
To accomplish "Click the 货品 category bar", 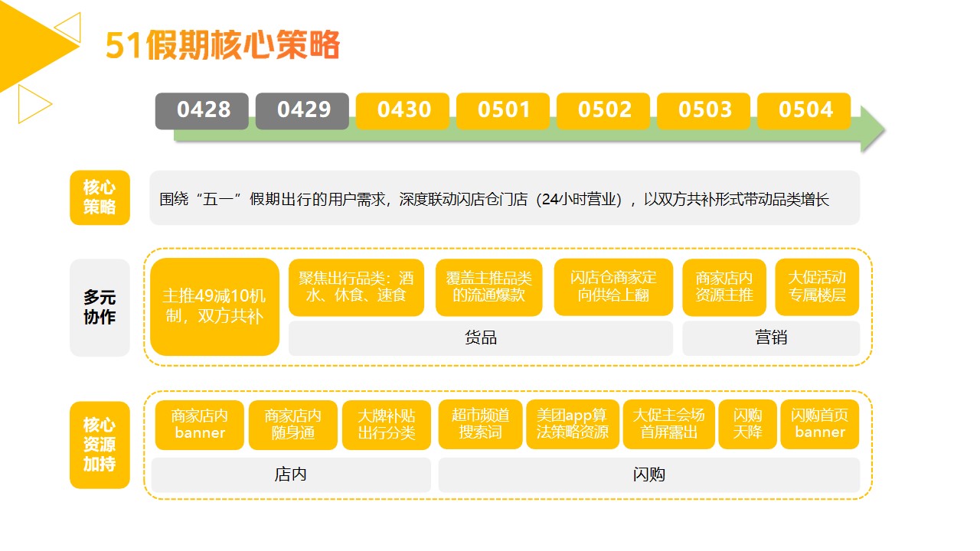I will click(x=481, y=338).
